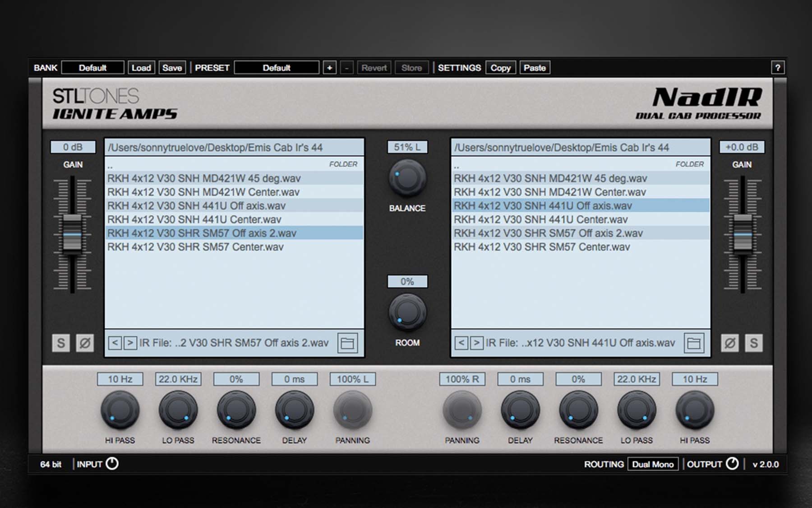Click the left hi pass 10 Hz field

[120, 379]
